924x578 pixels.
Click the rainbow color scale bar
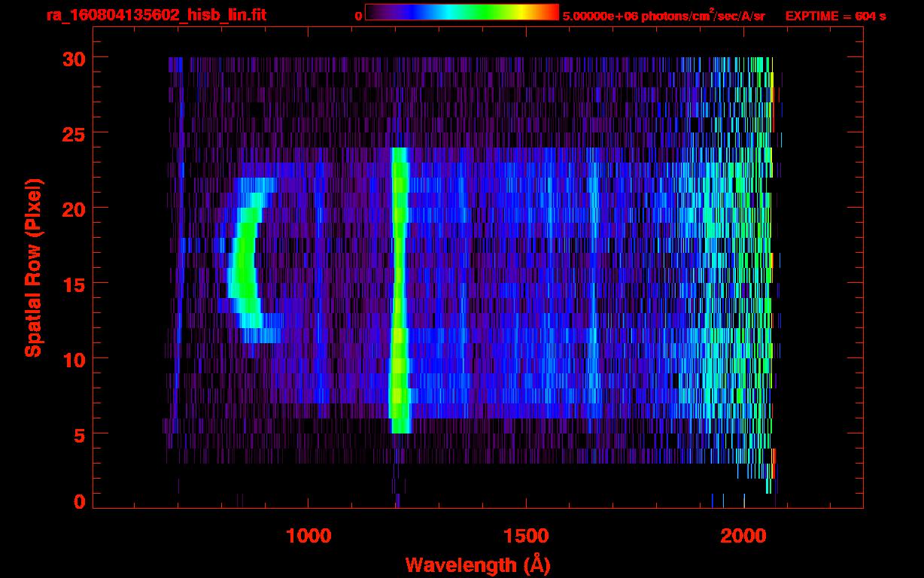(462, 12)
